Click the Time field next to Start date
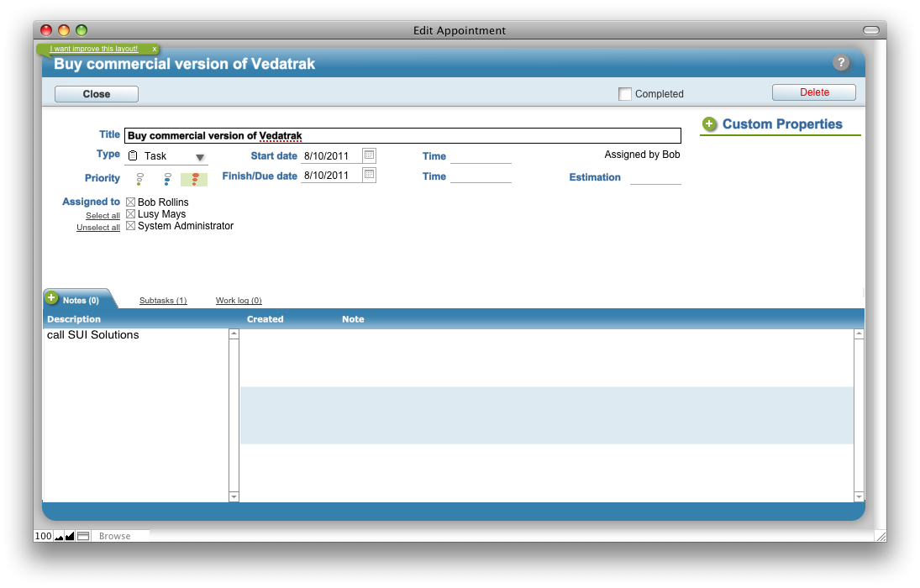920x588 pixels. coord(481,156)
